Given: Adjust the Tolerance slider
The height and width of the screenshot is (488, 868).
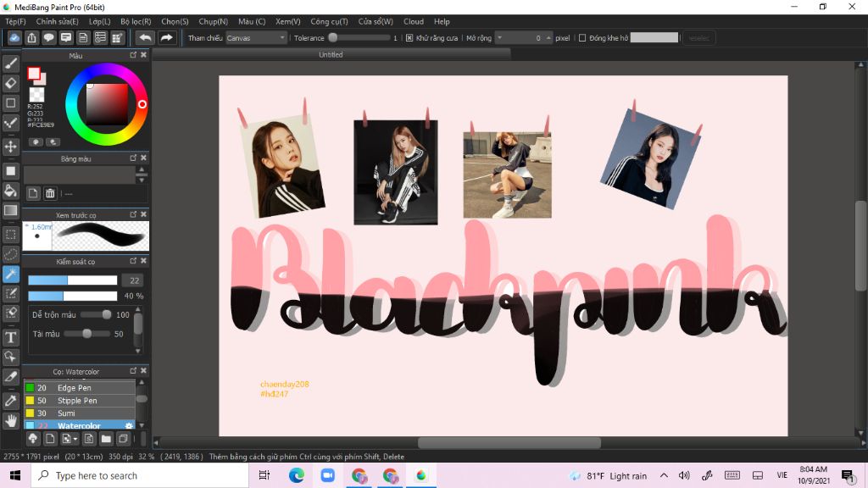Looking at the screenshot, I should 359,37.
